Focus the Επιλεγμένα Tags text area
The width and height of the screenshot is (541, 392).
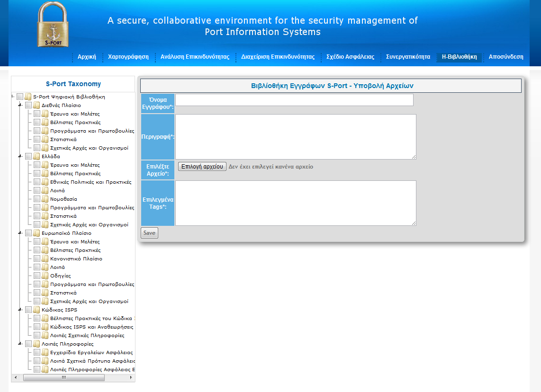click(x=296, y=203)
